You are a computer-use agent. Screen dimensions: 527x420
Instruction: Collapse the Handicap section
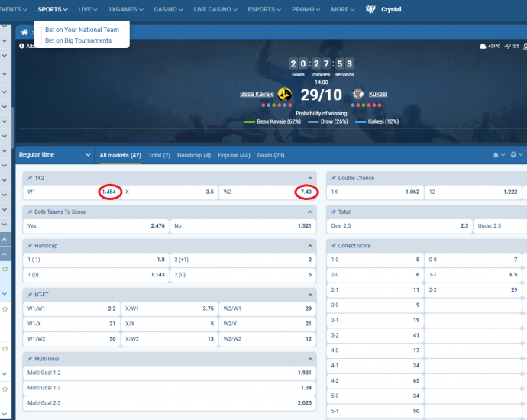(310, 247)
